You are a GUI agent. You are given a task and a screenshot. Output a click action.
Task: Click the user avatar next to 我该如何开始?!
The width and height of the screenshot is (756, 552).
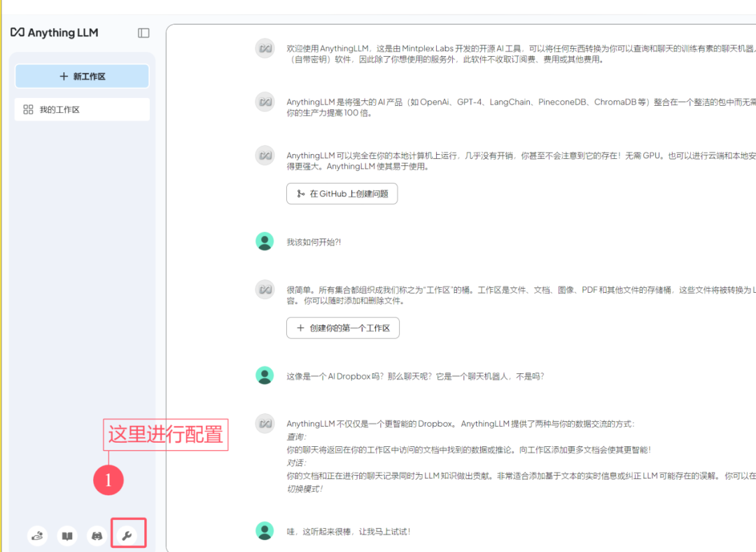click(x=265, y=241)
